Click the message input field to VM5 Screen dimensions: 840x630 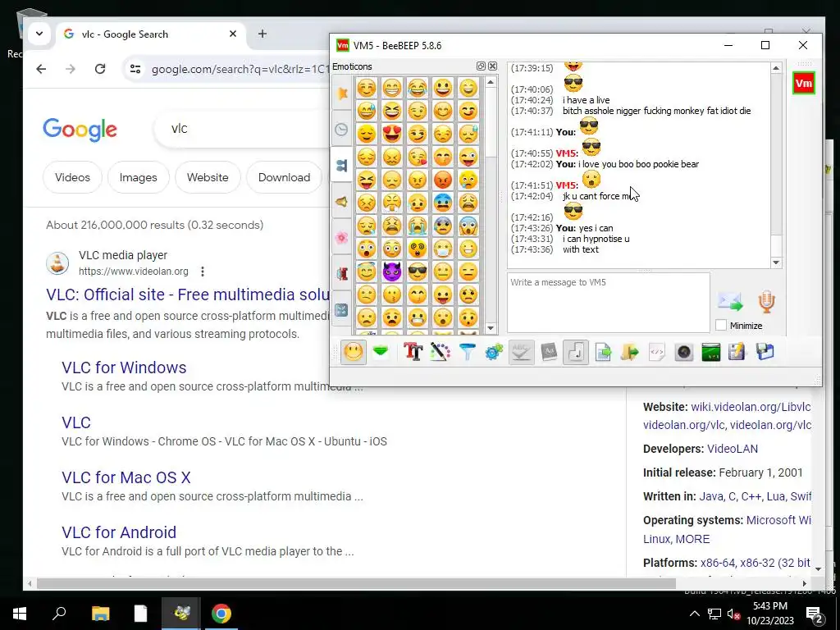(608, 303)
